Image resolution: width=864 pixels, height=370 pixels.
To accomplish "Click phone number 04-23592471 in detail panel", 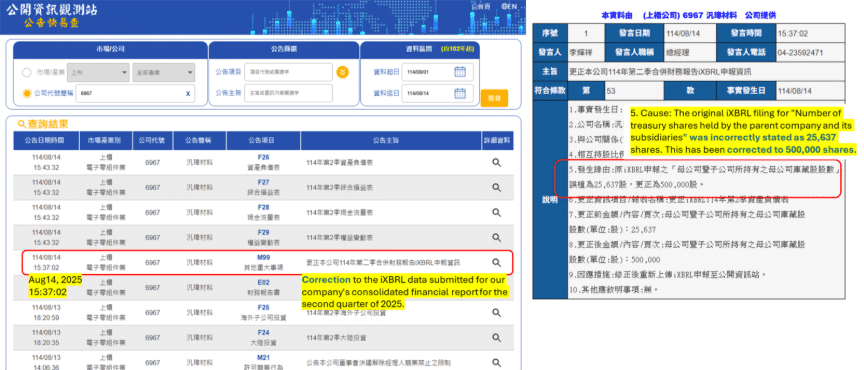I will click(801, 53).
